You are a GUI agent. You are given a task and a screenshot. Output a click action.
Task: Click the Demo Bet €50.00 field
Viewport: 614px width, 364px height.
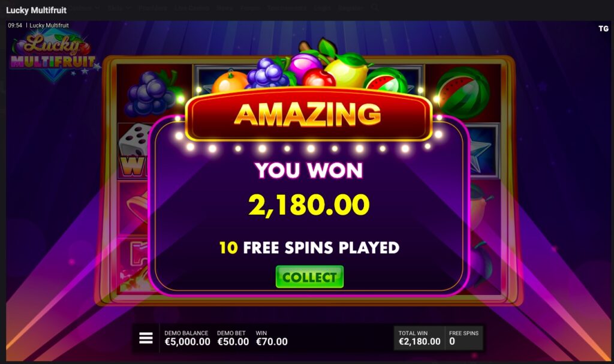coord(233,338)
